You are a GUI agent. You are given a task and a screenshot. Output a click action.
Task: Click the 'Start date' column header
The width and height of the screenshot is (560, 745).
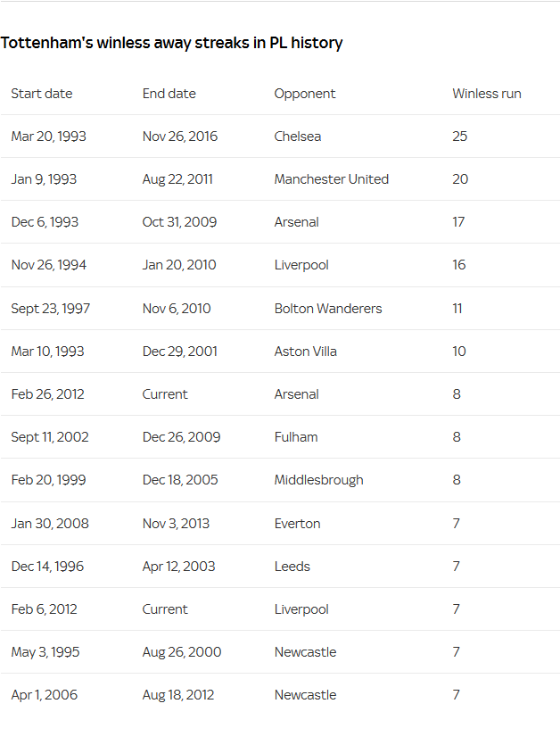pyautogui.click(x=42, y=94)
